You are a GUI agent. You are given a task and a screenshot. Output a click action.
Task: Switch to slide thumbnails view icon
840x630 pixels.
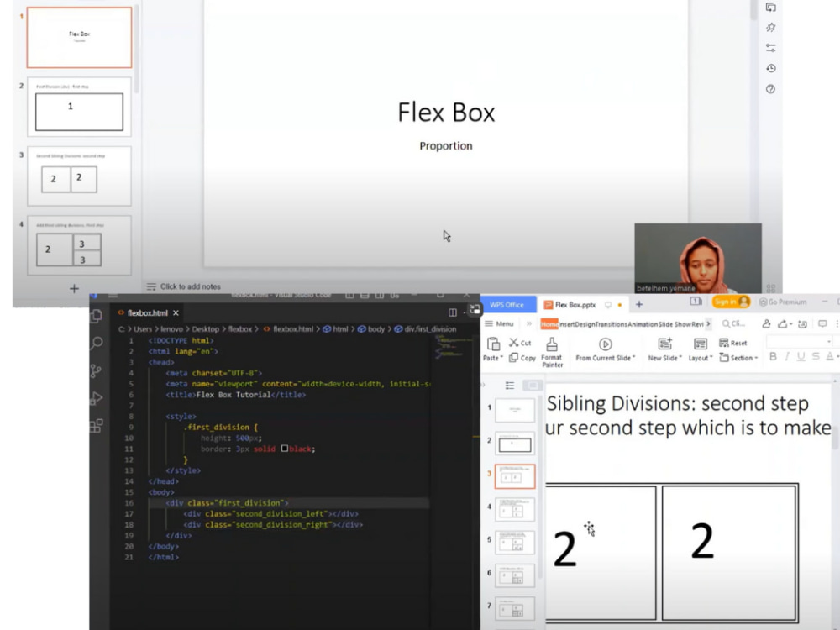point(532,386)
